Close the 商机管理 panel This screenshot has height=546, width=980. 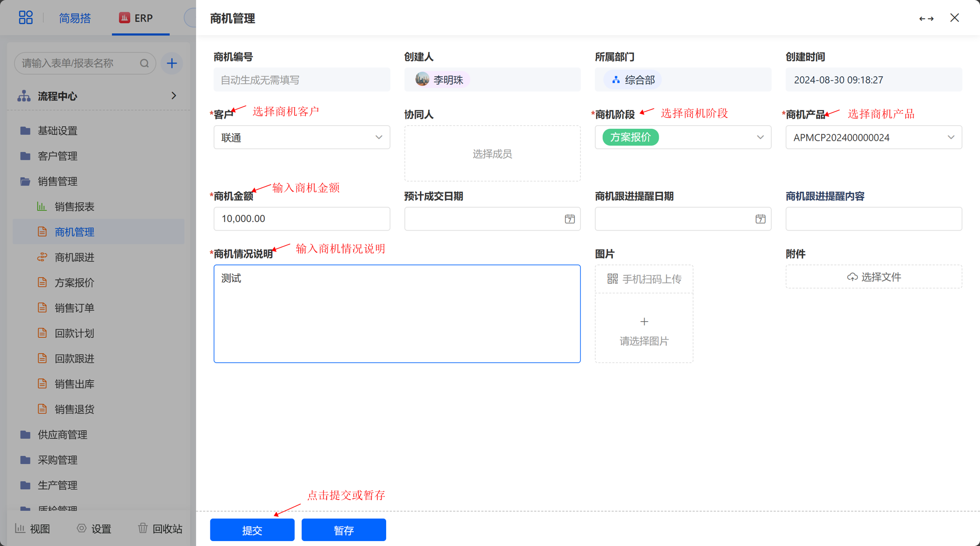coord(954,18)
